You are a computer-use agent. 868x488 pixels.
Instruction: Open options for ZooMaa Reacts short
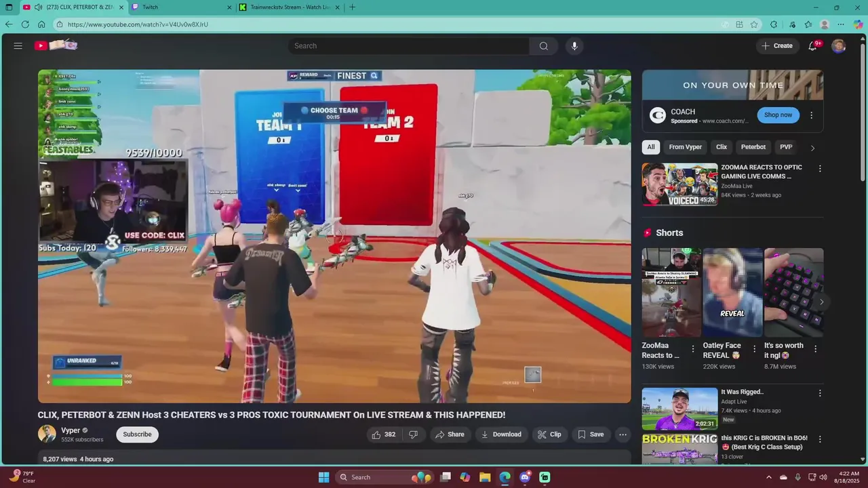tap(693, 349)
